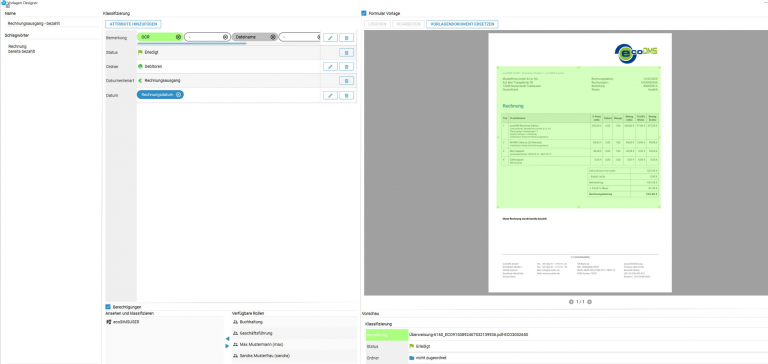Click VORLAGENDOKUMENT ERSETZEN button
Viewport: 768px width, 364px height.
(462, 24)
